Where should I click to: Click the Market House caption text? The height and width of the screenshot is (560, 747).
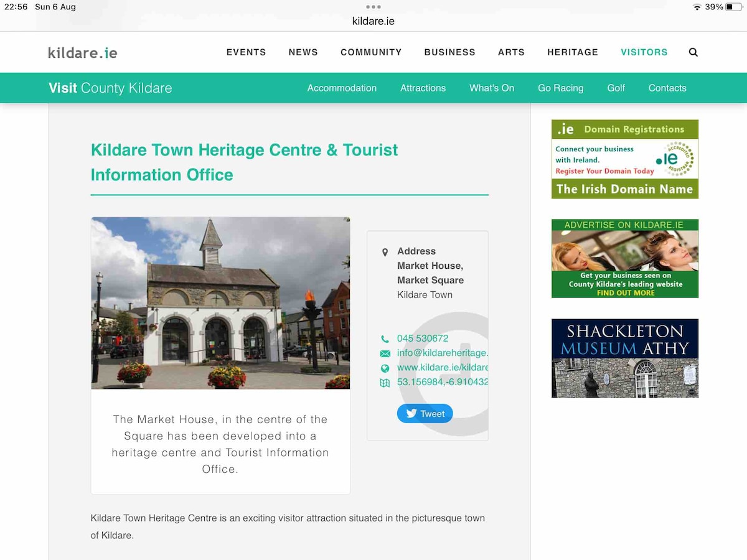pyautogui.click(x=220, y=444)
